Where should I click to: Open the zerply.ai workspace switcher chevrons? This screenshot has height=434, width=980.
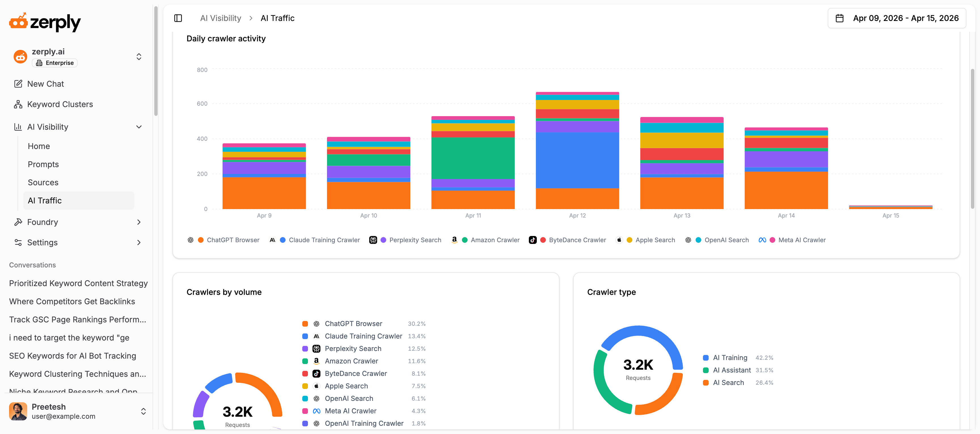[139, 57]
